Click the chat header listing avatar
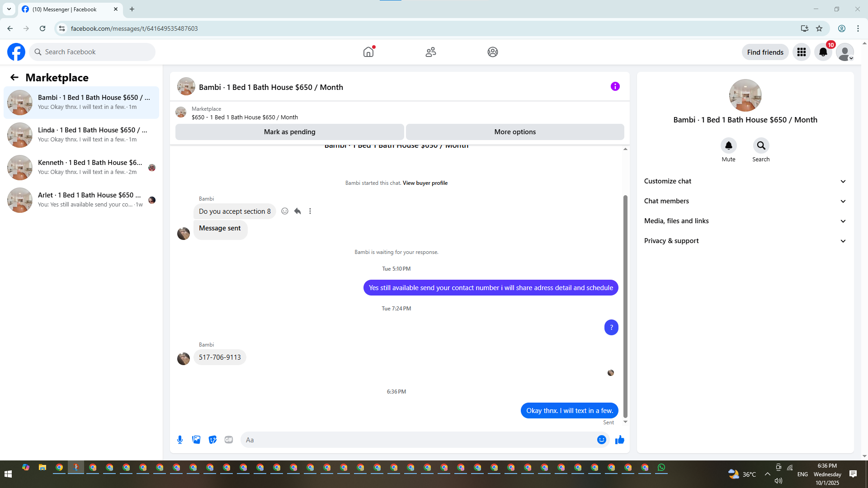868x488 pixels. click(x=186, y=86)
